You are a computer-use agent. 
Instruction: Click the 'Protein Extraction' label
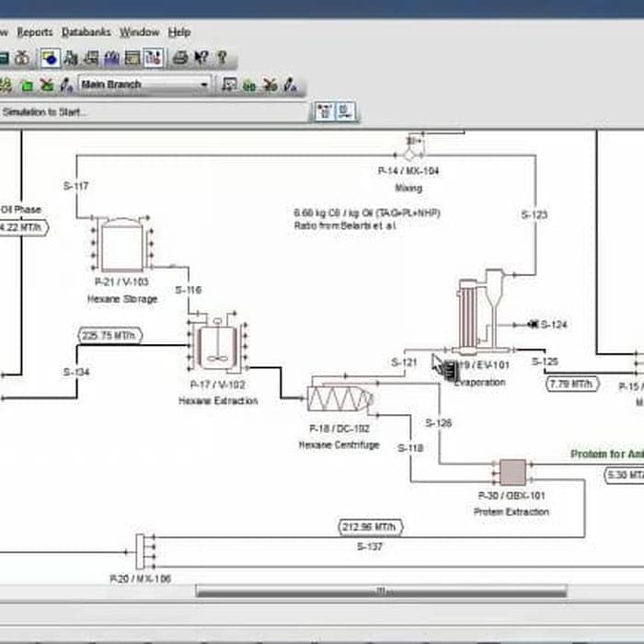click(512, 512)
